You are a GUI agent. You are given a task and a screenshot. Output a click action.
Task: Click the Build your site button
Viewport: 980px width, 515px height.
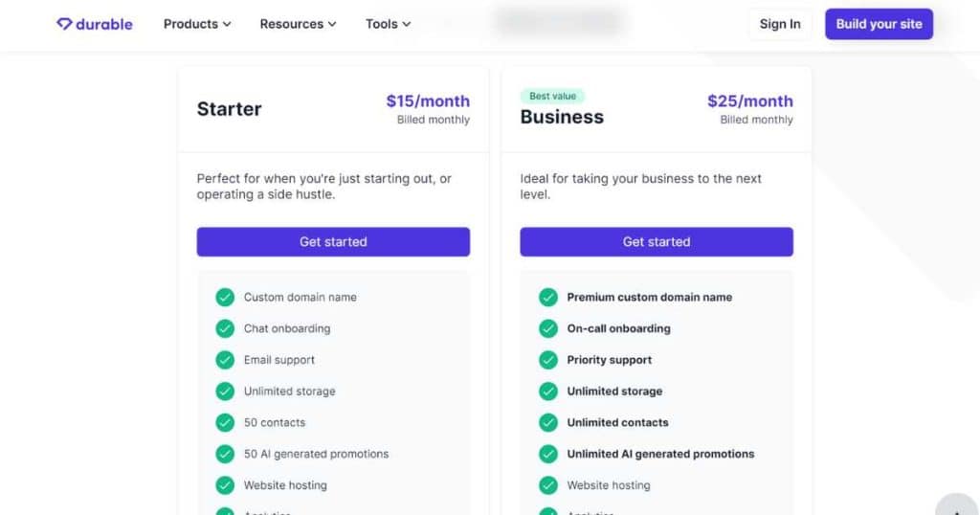pyautogui.click(x=879, y=24)
